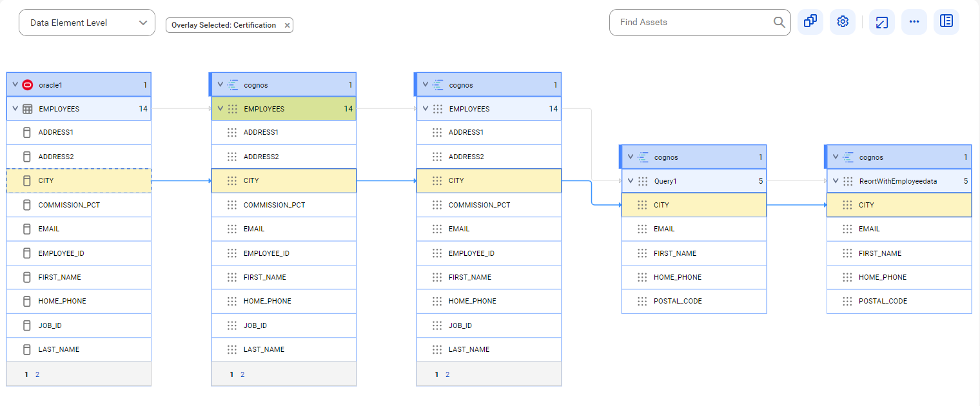Collapse the third column cognos node
980x406 pixels.
click(x=426, y=84)
